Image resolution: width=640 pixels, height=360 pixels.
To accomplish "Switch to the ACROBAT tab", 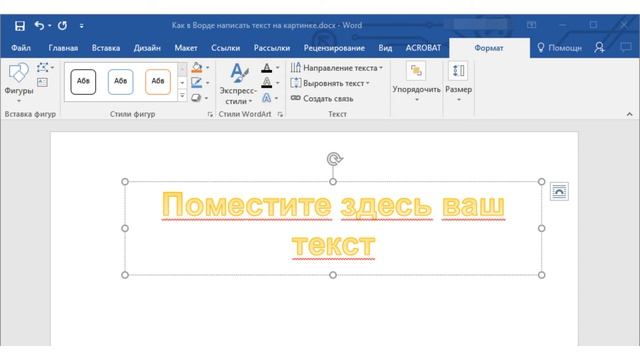I will click(x=423, y=48).
